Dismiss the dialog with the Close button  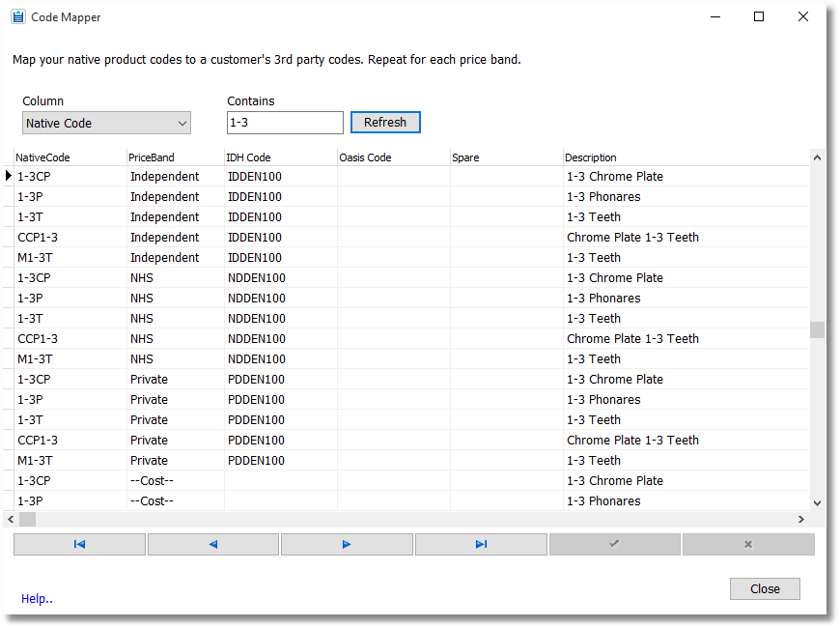[x=765, y=588]
